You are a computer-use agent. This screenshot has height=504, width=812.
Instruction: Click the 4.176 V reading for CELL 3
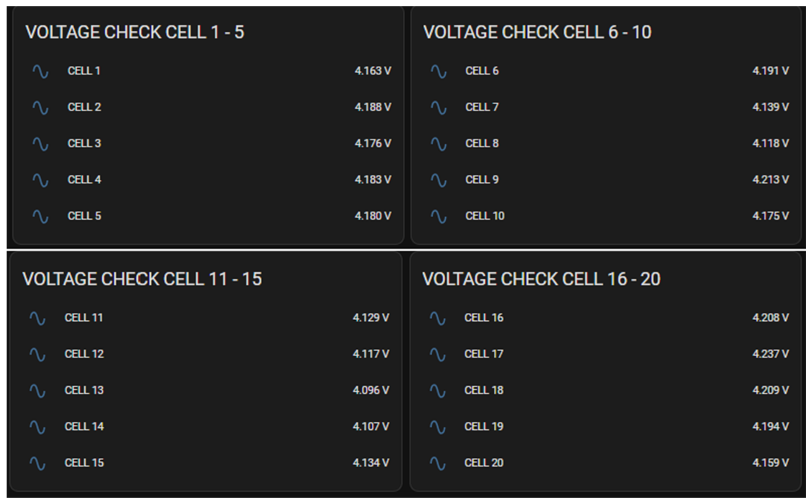373,143
